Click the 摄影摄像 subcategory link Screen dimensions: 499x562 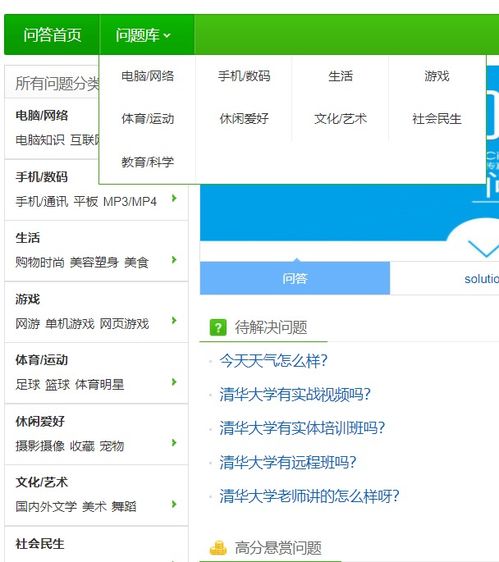40,446
